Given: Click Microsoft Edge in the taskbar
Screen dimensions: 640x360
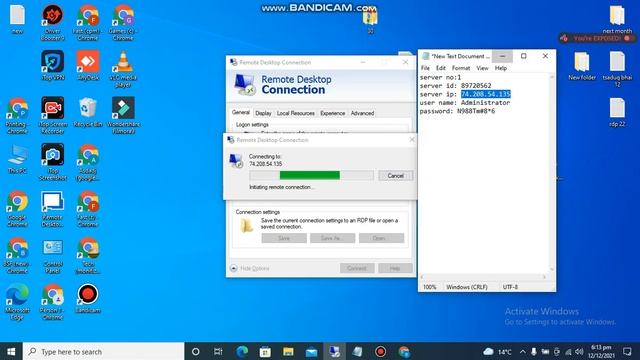Looking at the screenshot, I should tap(242, 351).
